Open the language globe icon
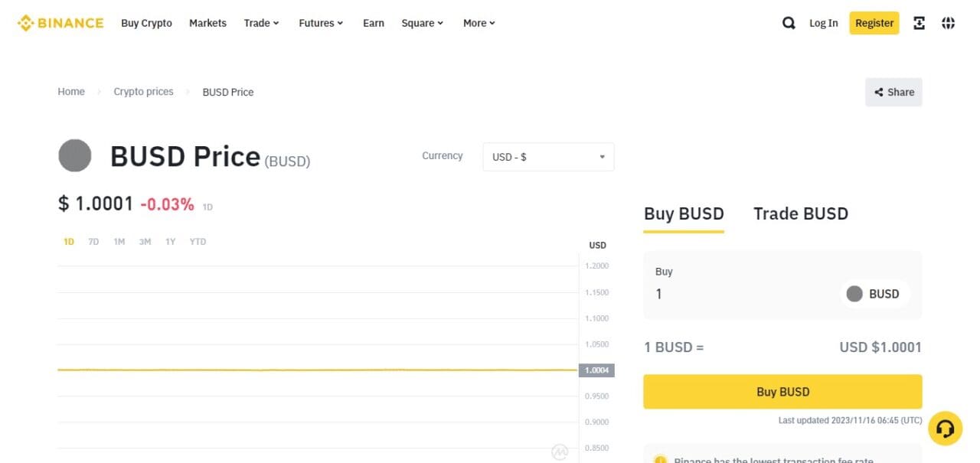980x463 pixels. [948, 23]
